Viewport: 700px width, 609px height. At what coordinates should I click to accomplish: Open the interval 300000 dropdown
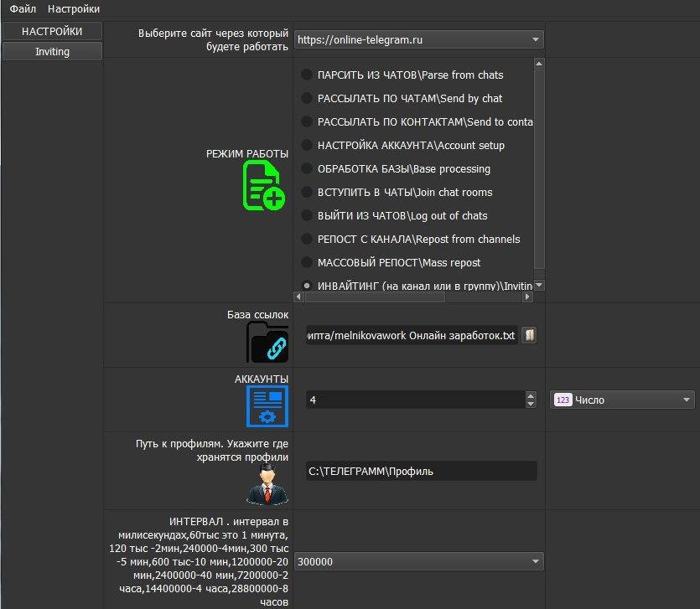[x=419, y=561]
